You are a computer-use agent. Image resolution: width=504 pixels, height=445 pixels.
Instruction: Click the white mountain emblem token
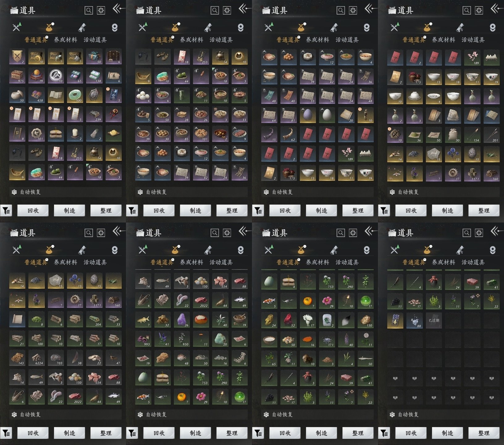56,76
